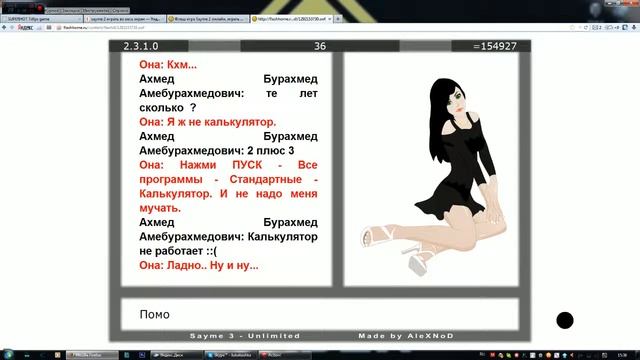This screenshot has height=360, width=640.
Task: Click the score counter =154927
Action: point(495,46)
